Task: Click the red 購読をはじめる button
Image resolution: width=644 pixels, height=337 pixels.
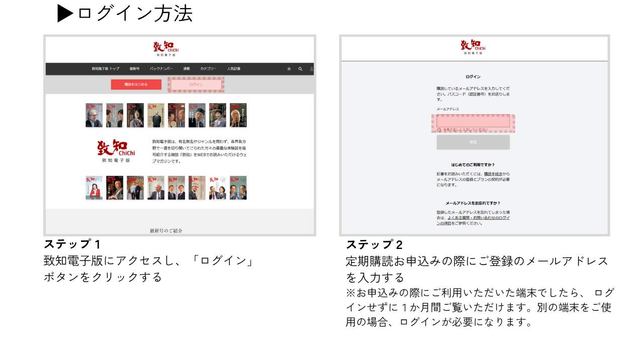Action: (136, 85)
